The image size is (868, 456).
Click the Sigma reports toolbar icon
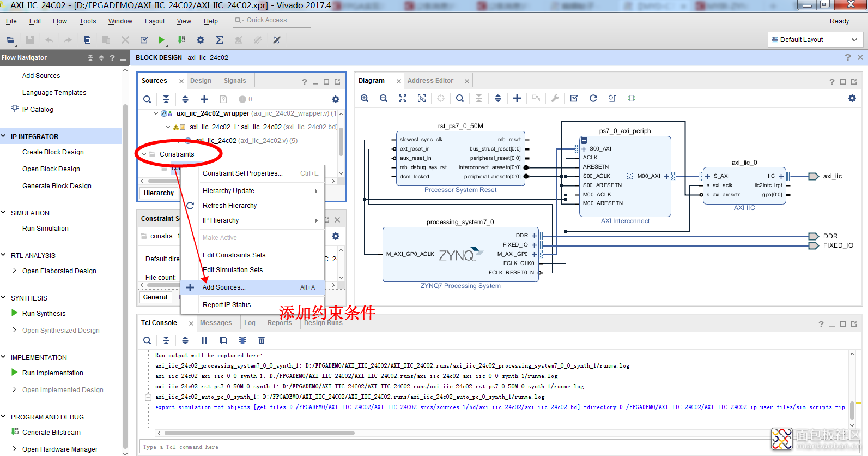220,40
